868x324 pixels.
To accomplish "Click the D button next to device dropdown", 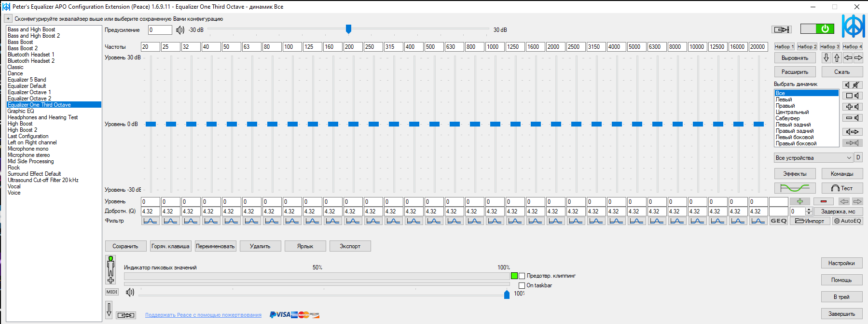I will 858,157.
